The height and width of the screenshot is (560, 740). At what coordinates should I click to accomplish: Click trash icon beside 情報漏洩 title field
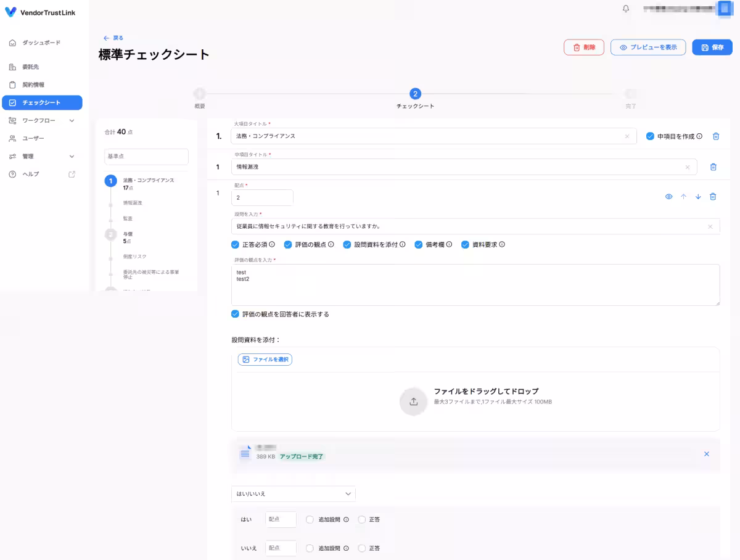(713, 167)
